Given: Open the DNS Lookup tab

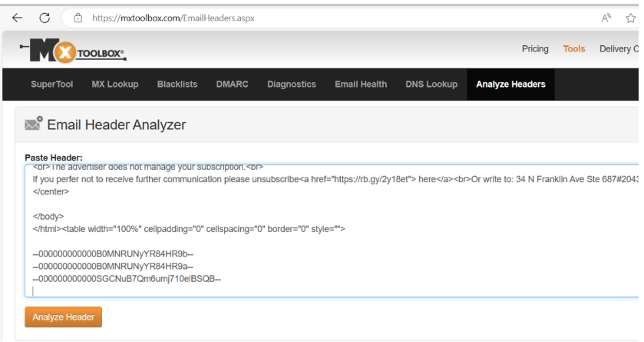Looking at the screenshot, I should coord(431,85).
